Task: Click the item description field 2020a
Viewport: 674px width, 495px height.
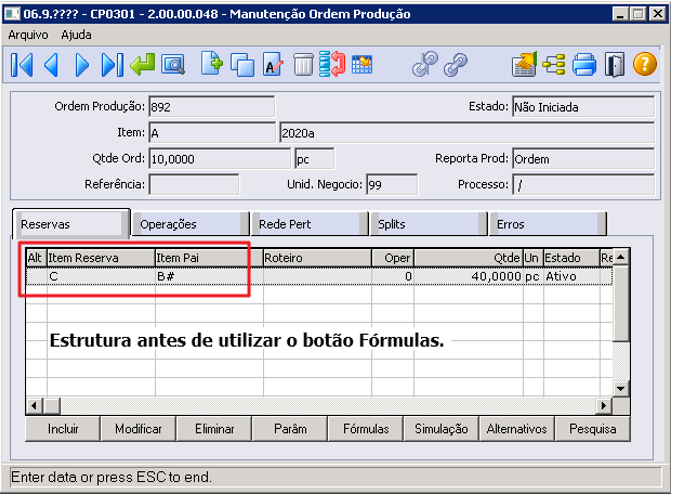Action: 467,133
